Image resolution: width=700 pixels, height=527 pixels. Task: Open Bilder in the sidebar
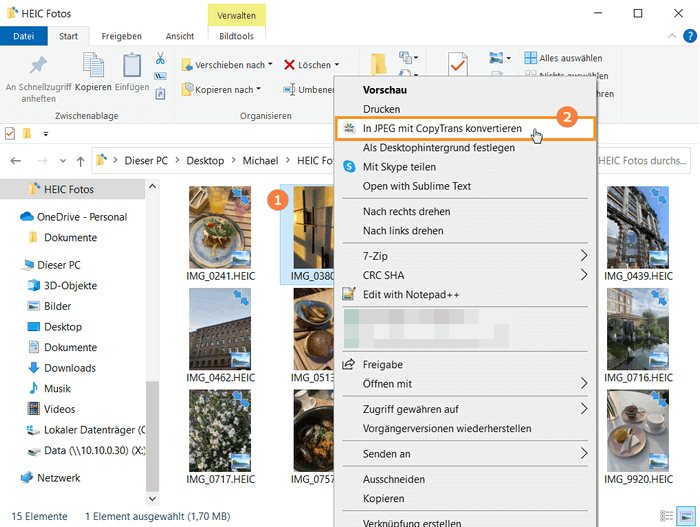click(x=49, y=306)
